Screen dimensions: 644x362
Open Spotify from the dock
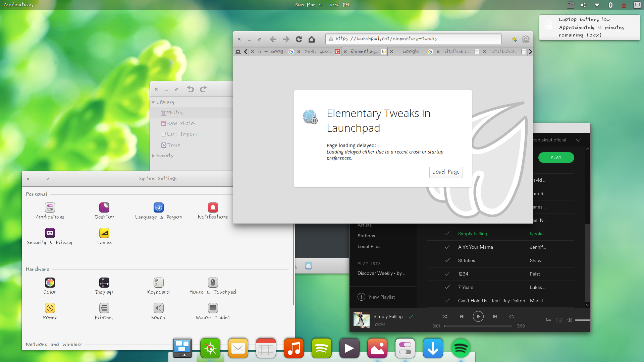[x=461, y=349]
